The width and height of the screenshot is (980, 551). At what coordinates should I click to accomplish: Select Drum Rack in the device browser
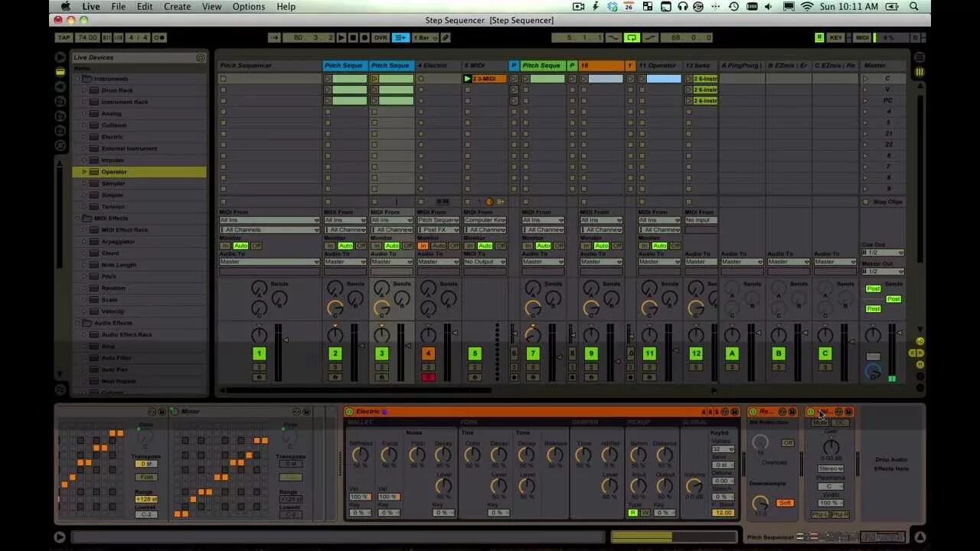(117, 90)
